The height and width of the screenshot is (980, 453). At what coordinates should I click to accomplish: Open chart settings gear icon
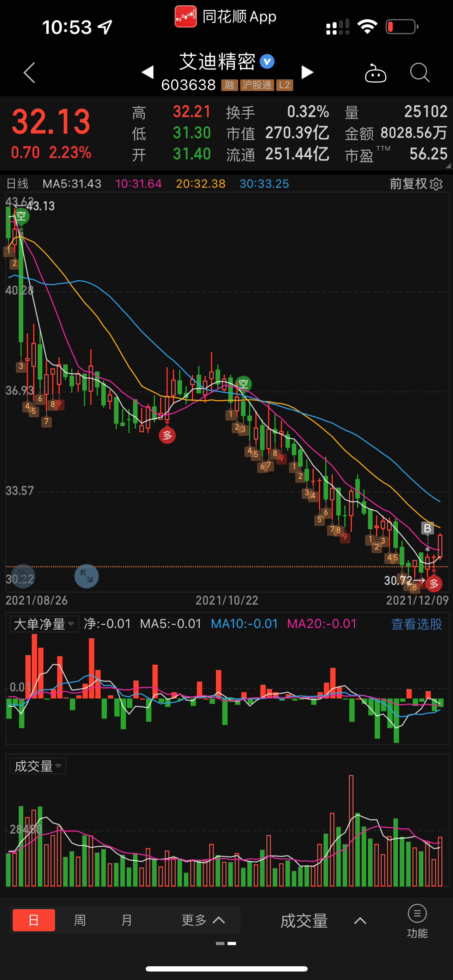(436, 184)
